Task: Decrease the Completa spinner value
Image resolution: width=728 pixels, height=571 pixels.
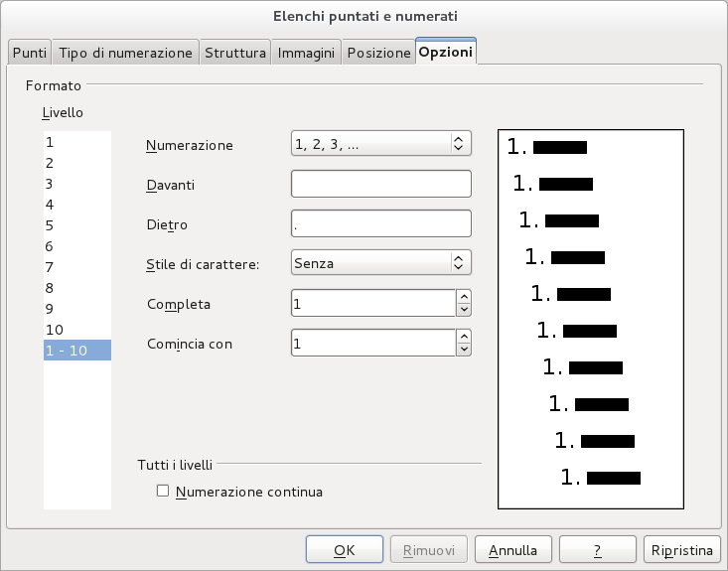Action: pos(463,310)
